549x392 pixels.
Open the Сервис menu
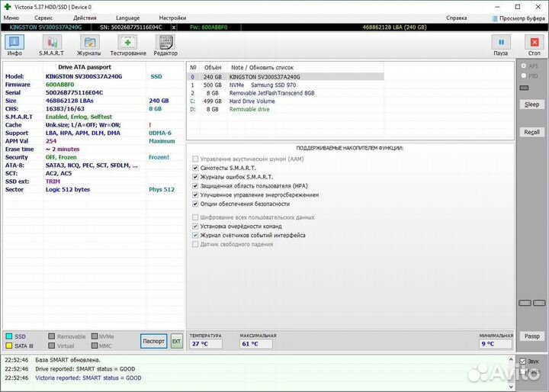(43, 17)
